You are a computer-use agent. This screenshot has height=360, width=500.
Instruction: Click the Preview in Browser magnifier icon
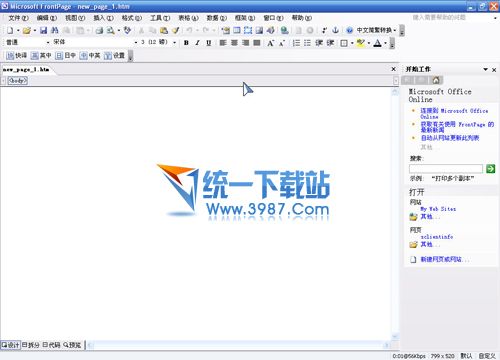(110, 30)
